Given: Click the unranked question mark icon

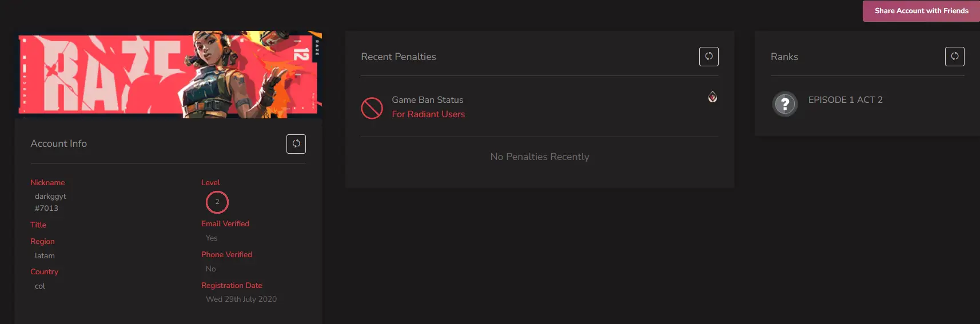Looking at the screenshot, I should [785, 104].
